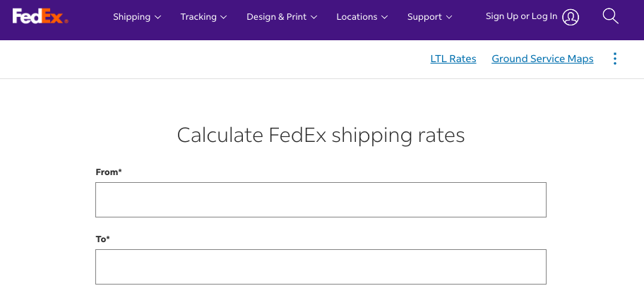Click the chevron arrow beside Locations
This screenshot has height=305, width=644.
(384, 17)
